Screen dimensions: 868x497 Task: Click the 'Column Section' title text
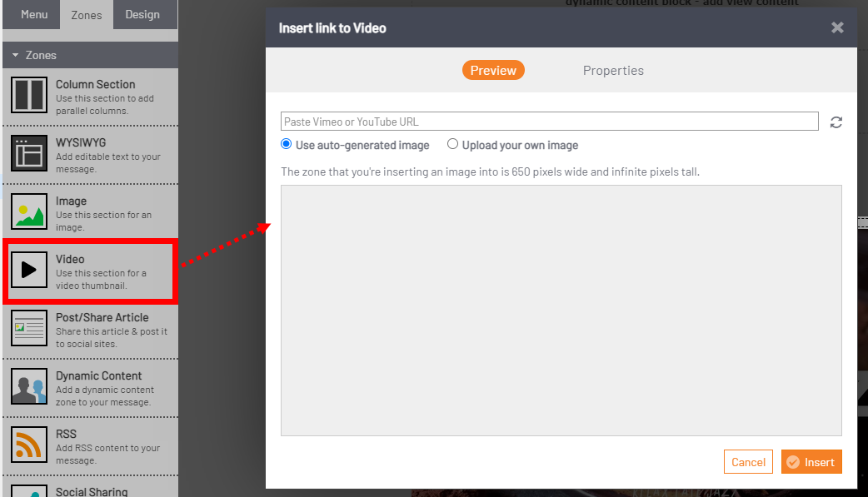[95, 84]
